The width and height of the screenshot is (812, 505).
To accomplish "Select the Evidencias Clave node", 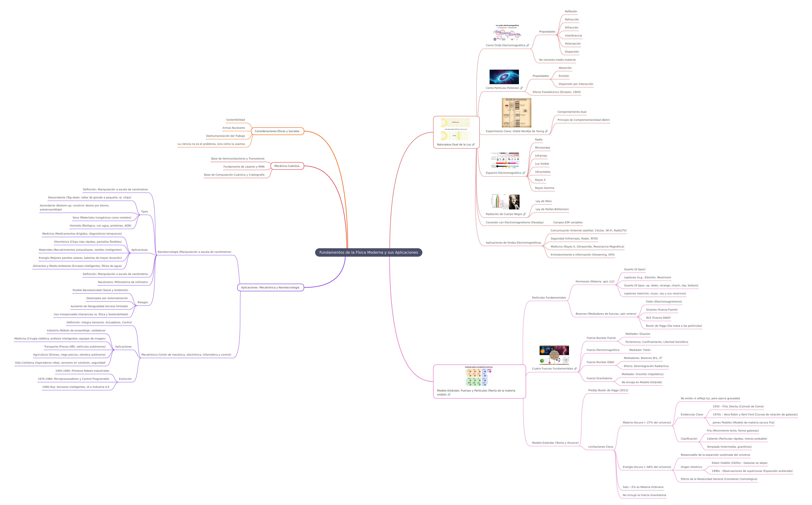I will point(692,415).
